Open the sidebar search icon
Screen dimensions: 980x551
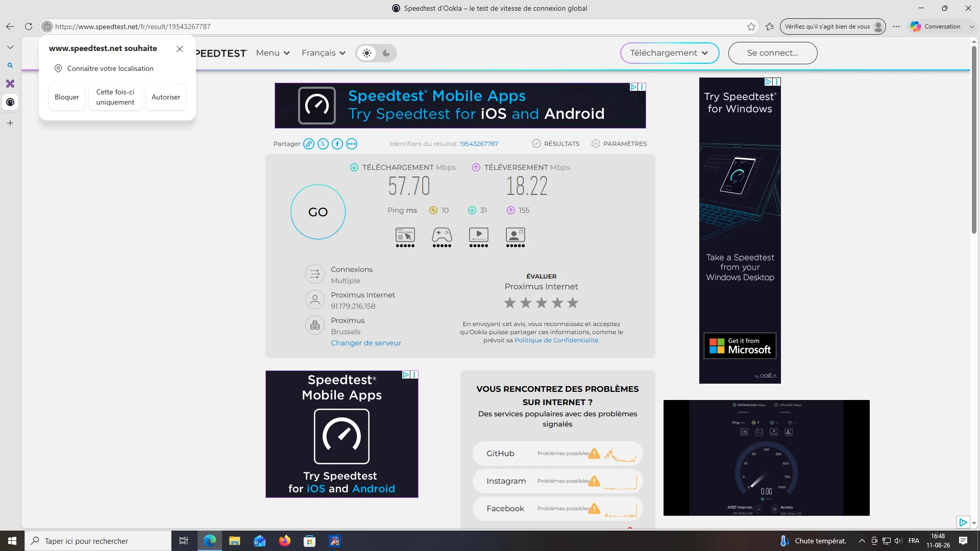pyautogui.click(x=10, y=65)
